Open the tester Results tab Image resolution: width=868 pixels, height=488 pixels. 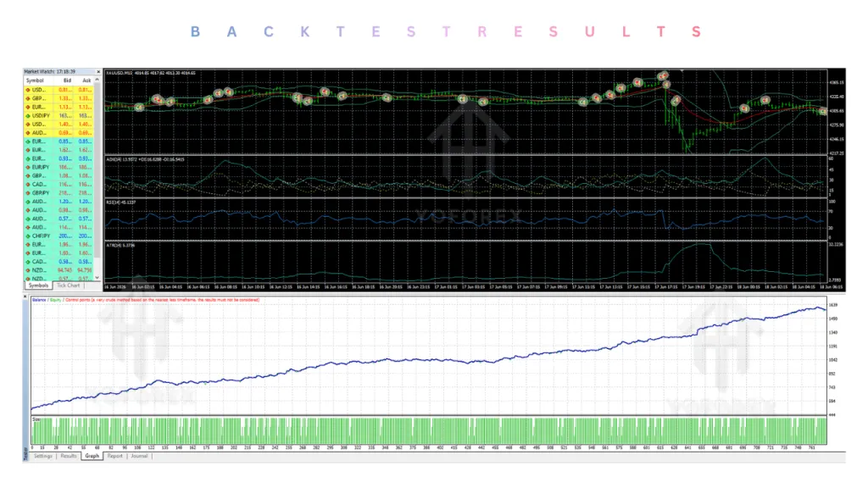(x=69, y=456)
